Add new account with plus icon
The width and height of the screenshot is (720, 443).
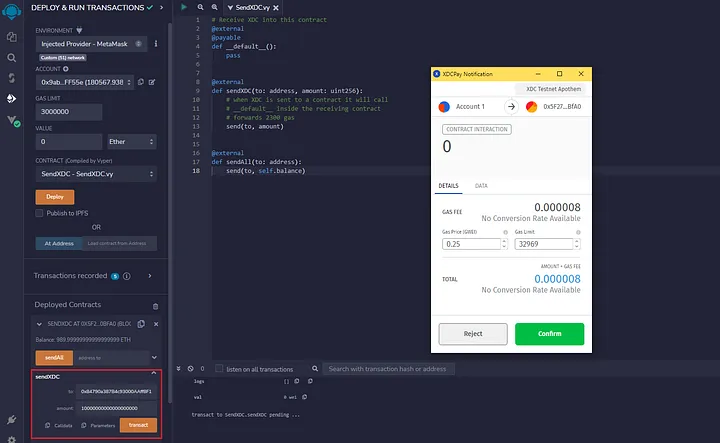pos(66,69)
